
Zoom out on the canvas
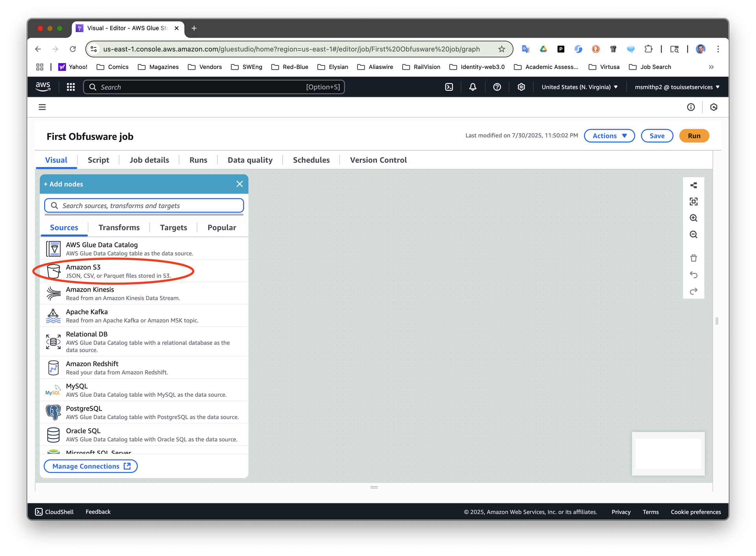pos(693,234)
